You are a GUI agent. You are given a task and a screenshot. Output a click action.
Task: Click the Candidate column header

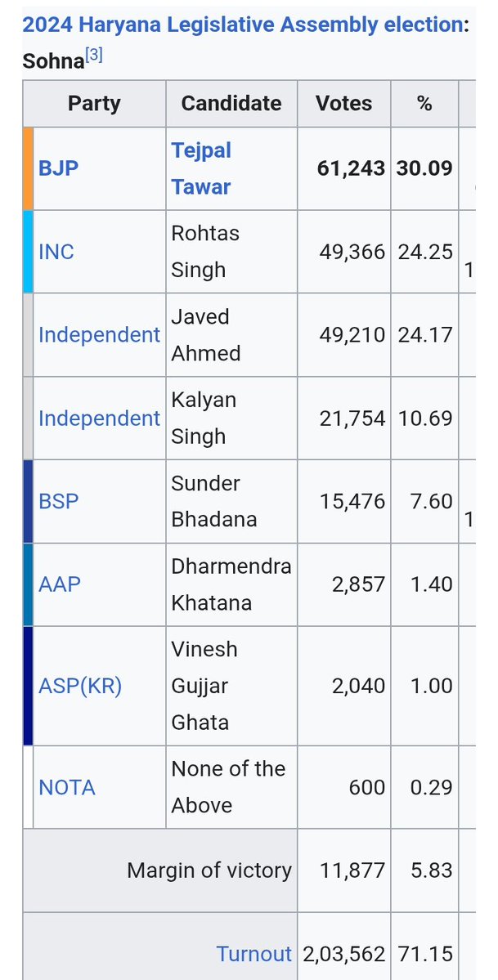pyautogui.click(x=231, y=103)
